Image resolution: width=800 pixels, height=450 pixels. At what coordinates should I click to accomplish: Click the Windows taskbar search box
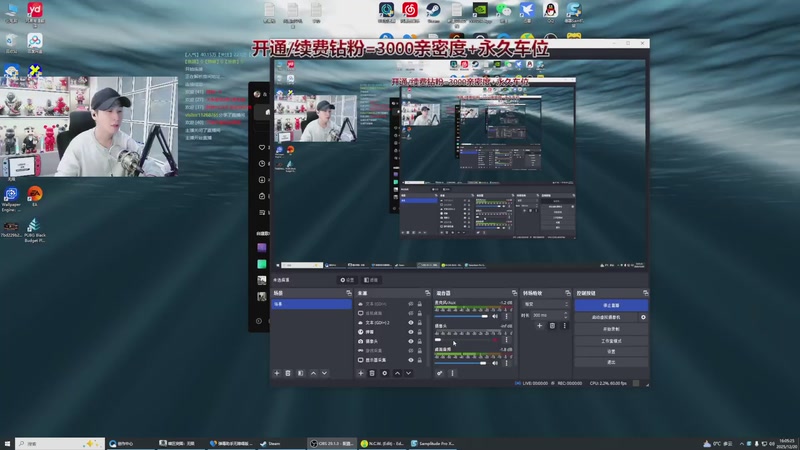[60, 444]
